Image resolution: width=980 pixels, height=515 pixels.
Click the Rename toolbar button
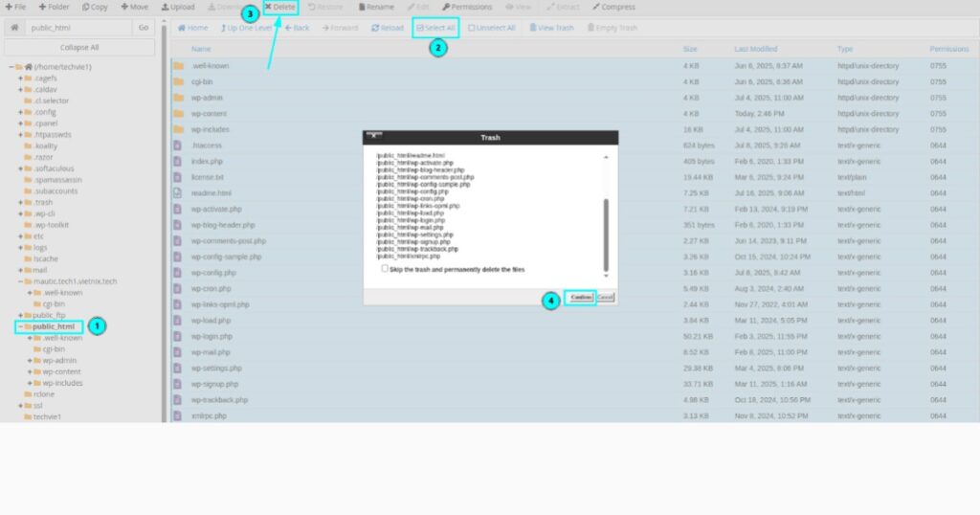click(x=374, y=7)
